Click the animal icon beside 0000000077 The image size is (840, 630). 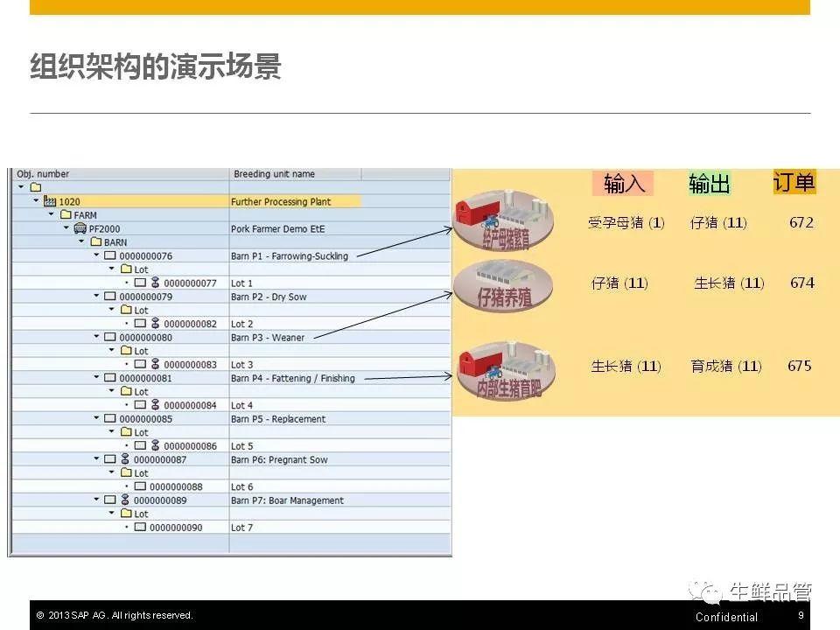coord(155,283)
